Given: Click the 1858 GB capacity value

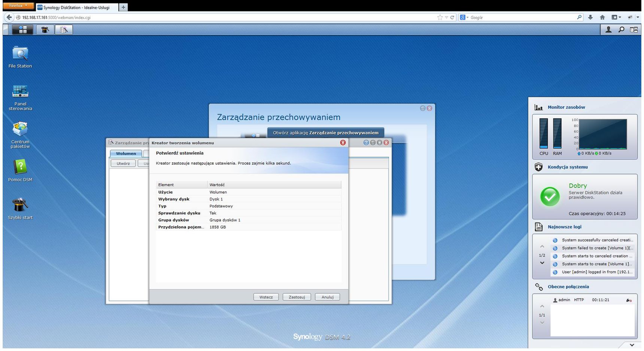Looking at the screenshot, I should 218,227.
